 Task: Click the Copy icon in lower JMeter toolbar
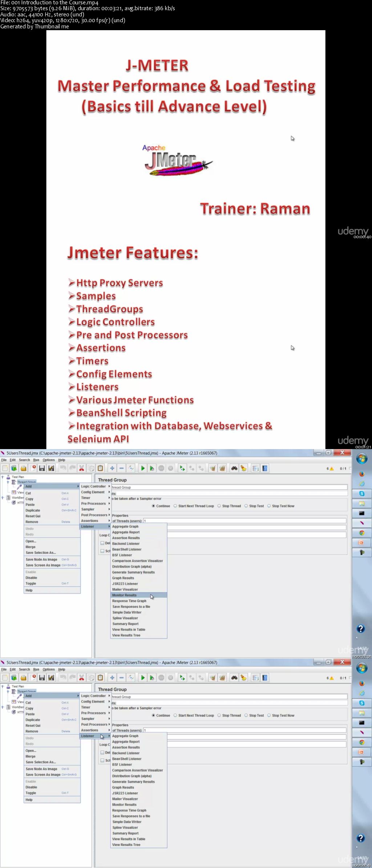pos(91,677)
